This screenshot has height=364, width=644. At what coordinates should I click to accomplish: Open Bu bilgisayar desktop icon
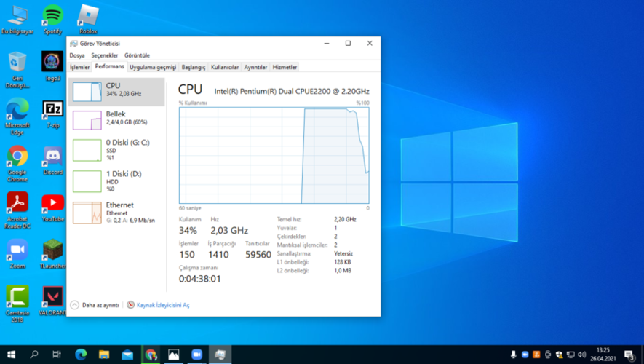17,20
